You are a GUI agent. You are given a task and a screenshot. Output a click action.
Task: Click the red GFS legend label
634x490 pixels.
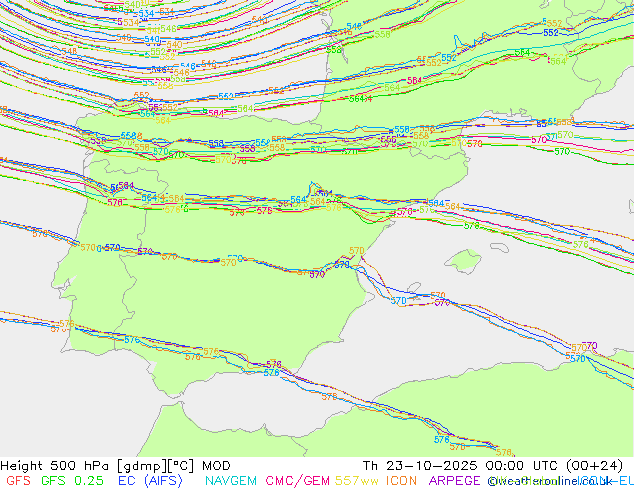point(18,481)
